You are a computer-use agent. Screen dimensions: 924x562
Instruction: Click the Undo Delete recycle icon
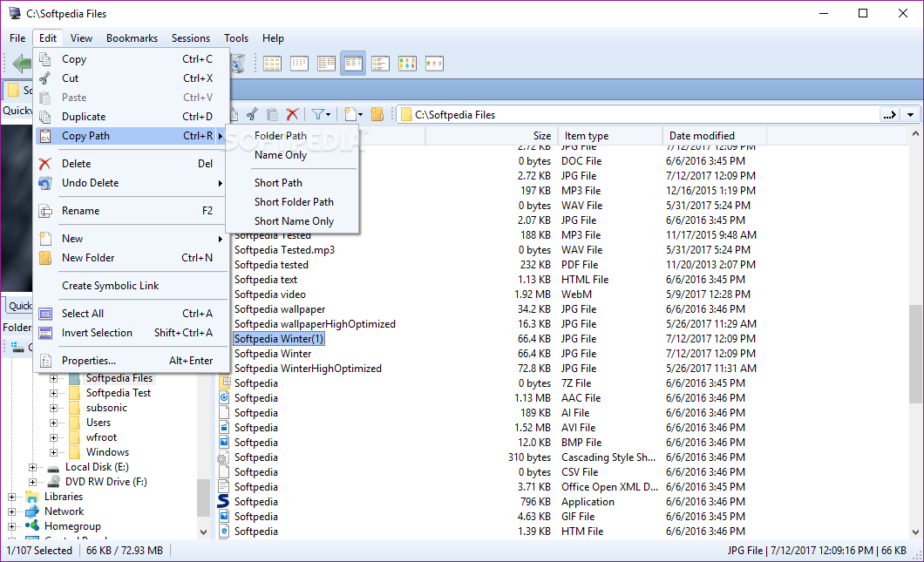(45, 183)
